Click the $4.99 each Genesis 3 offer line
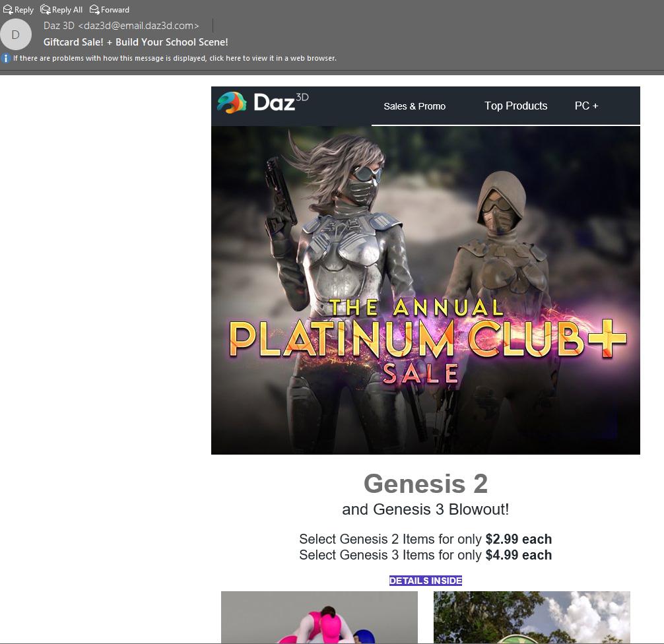The image size is (664, 644). pos(426,555)
